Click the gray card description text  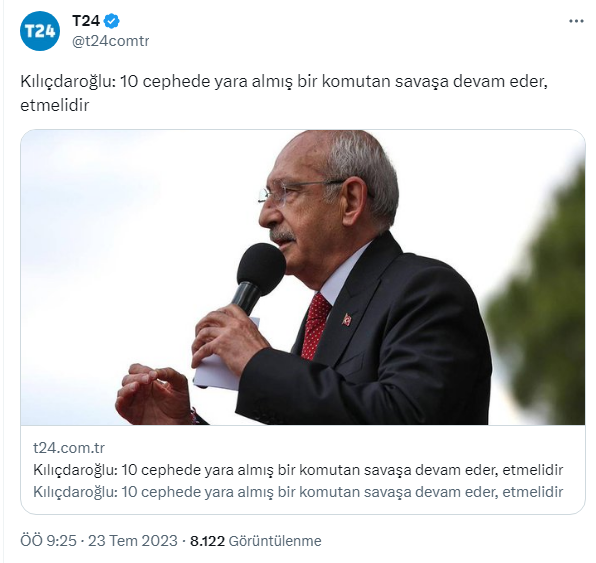coord(298,492)
